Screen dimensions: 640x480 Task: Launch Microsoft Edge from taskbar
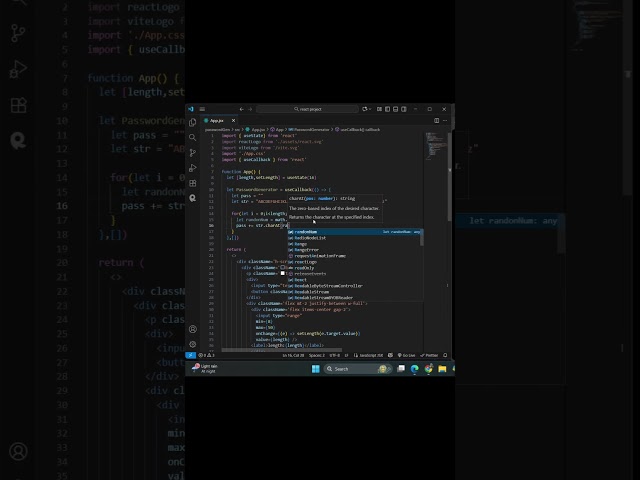tap(415, 369)
